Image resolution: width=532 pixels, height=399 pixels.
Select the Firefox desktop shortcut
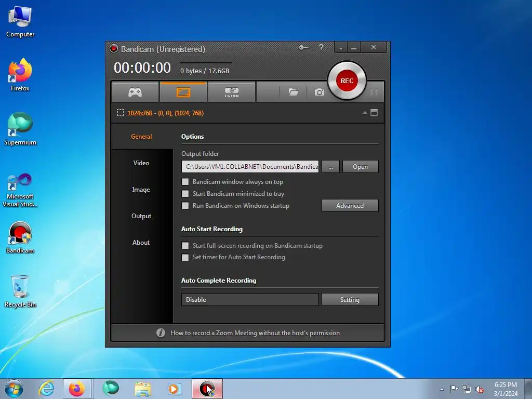(x=20, y=75)
